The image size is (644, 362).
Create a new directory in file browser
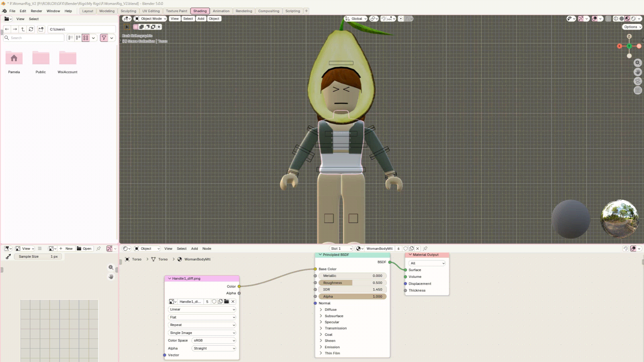click(x=41, y=29)
